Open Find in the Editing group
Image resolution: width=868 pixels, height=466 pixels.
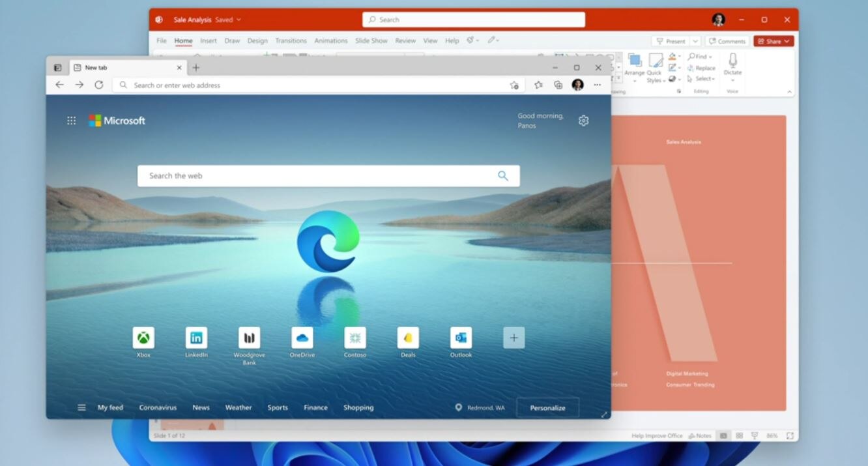(x=699, y=56)
